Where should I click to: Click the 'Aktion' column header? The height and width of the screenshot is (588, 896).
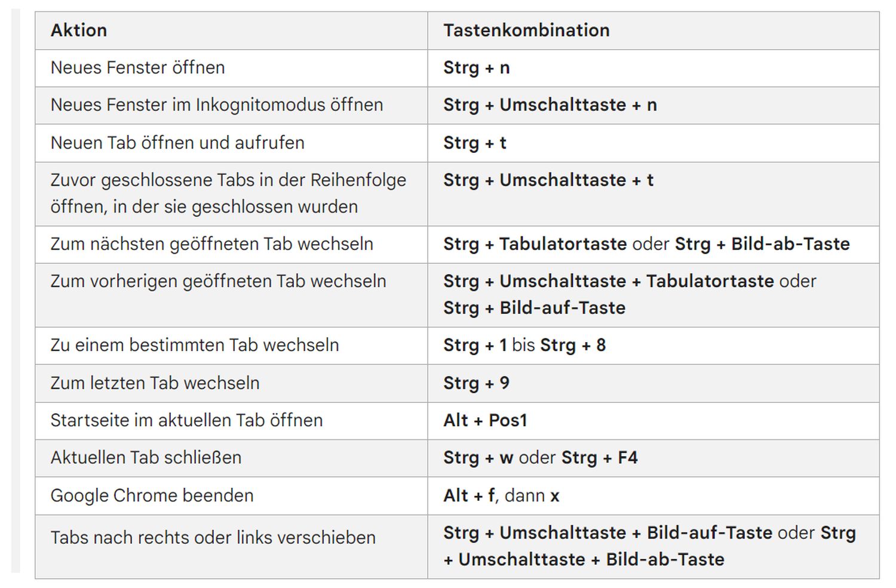pyautogui.click(x=79, y=30)
